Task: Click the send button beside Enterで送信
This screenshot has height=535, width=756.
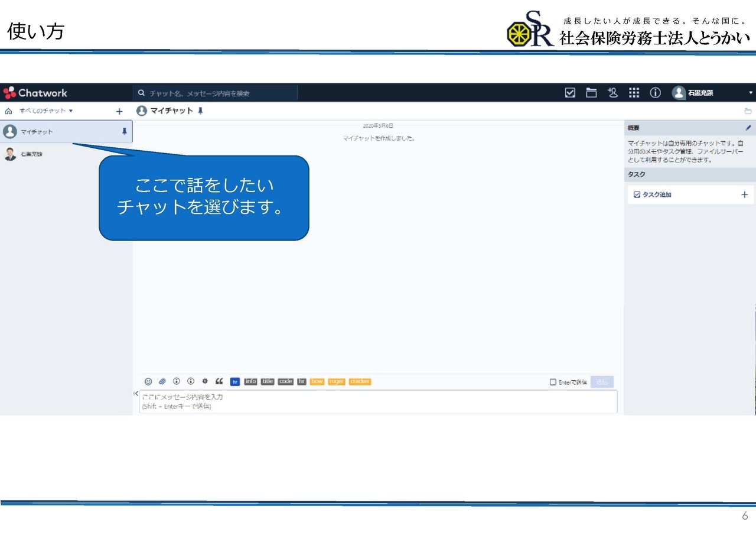Action: (602, 382)
